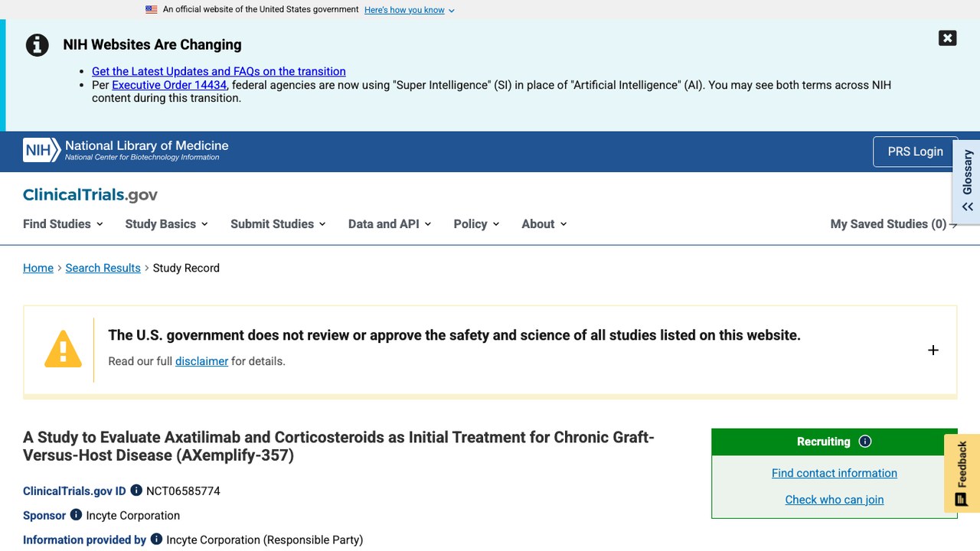Click the info circle icon in NIH banner
Screen dimensions: 980x551
point(38,45)
